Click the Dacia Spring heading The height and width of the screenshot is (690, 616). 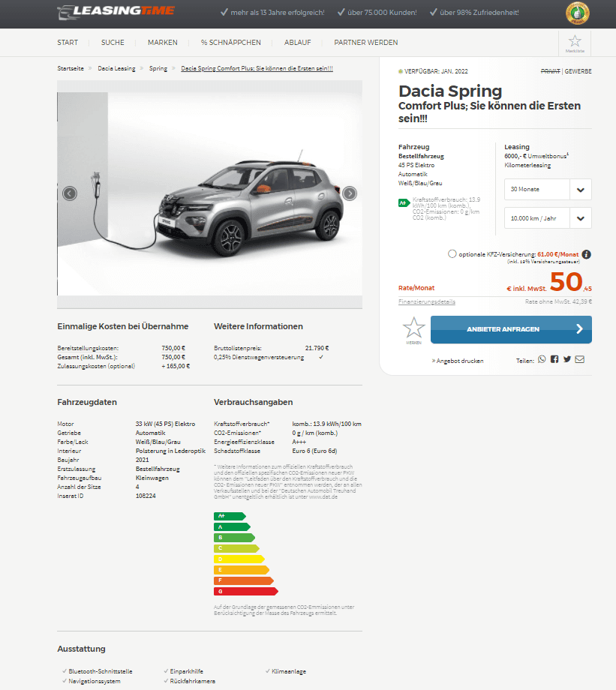[450, 91]
